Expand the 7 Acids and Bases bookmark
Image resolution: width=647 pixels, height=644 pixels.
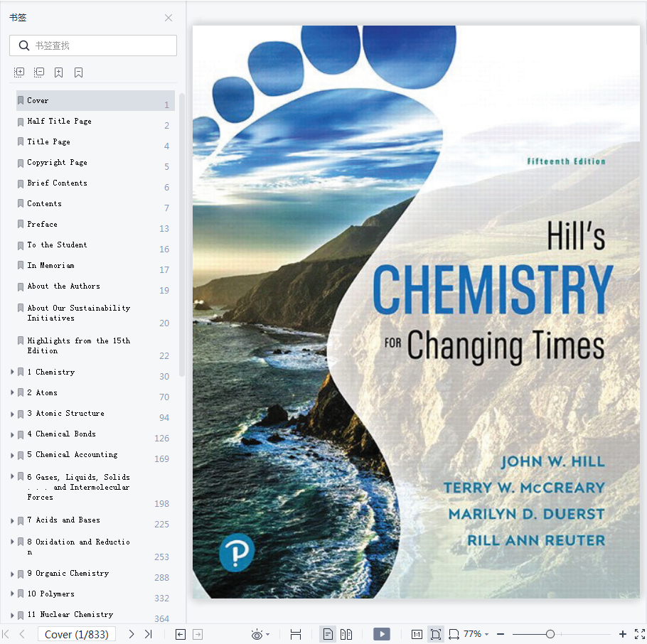click(12, 520)
